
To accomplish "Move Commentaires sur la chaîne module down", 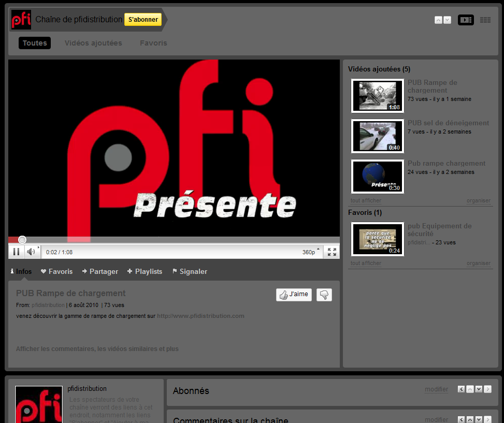I will coord(479,419).
